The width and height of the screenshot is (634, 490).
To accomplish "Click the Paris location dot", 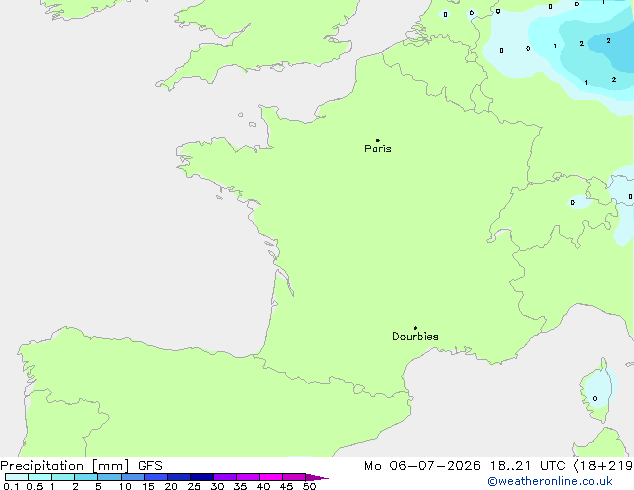I will (378, 140).
